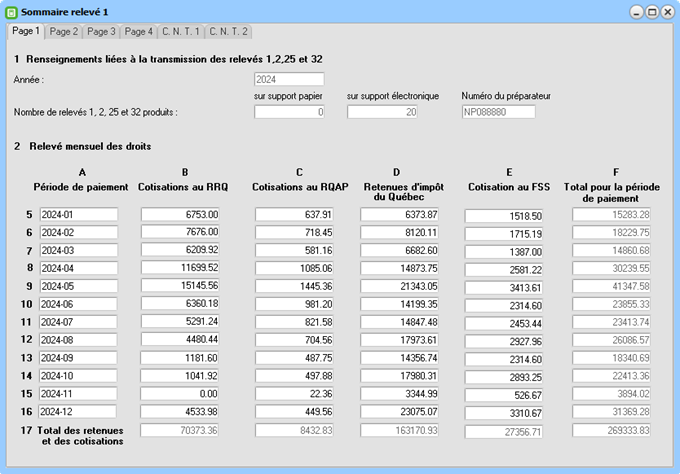The width and height of the screenshot is (680, 474).
Task: Close the Sommaire relevé 1 window
Action: [x=667, y=12]
